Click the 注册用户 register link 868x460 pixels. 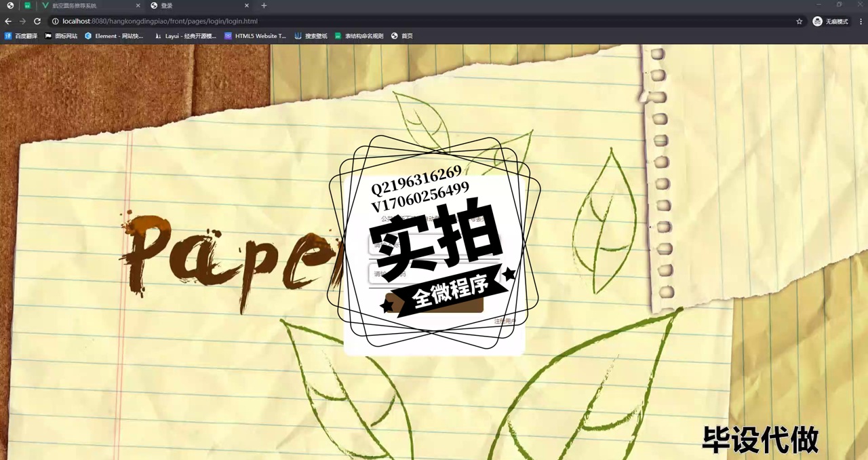pos(505,321)
